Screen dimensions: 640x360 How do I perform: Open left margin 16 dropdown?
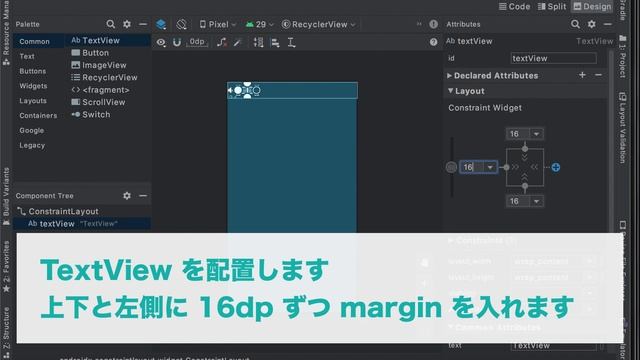[490, 167]
